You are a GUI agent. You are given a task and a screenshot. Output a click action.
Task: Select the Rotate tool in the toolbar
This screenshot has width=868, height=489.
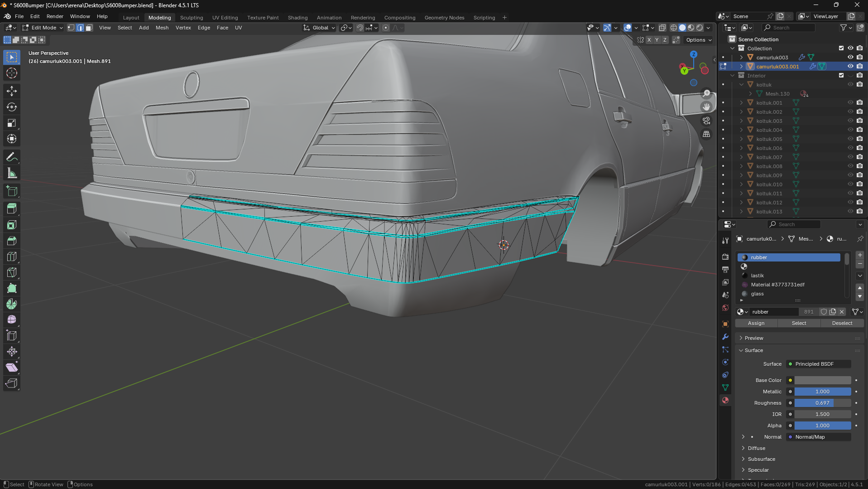(x=12, y=107)
